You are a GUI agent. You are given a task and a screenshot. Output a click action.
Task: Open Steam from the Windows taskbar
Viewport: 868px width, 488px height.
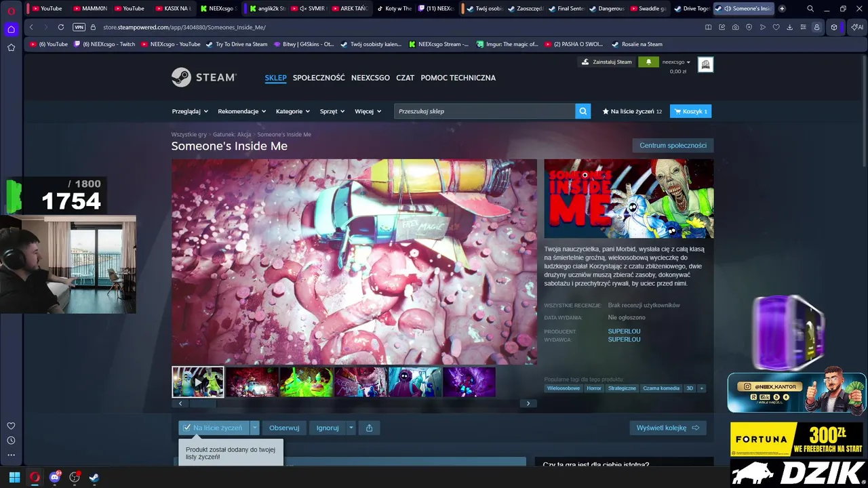(x=94, y=477)
